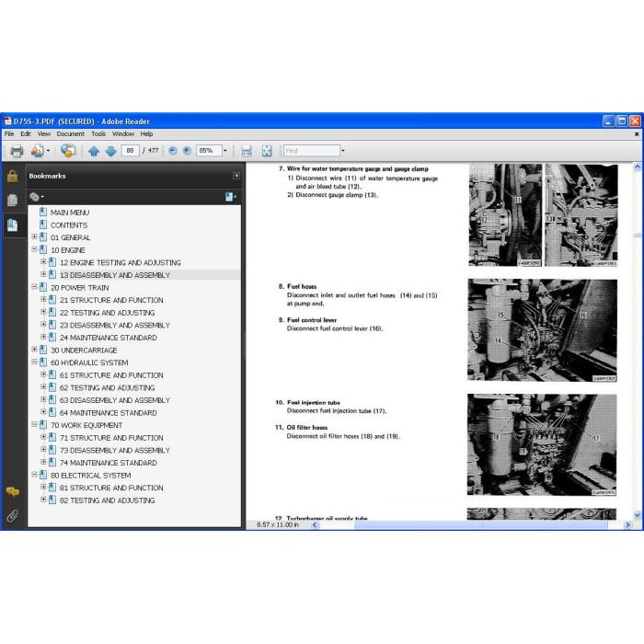Open the Edit menu
Viewport: 644px width, 644px height.
click(x=26, y=134)
